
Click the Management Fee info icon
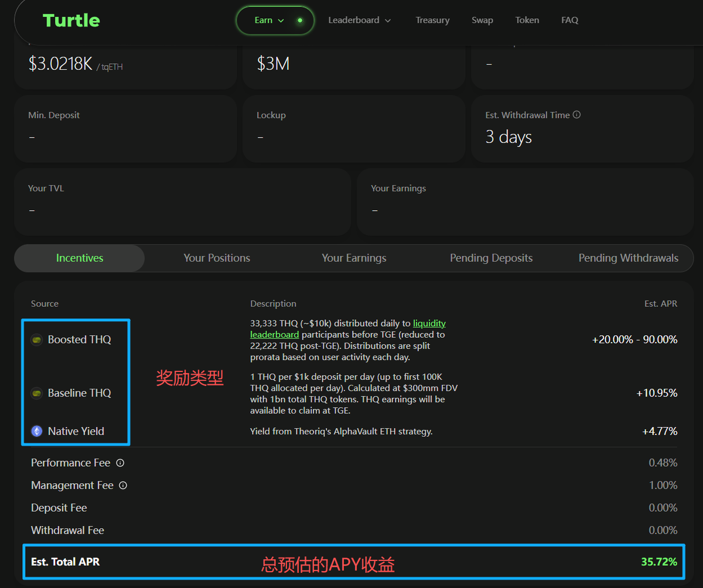[x=123, y=486]
